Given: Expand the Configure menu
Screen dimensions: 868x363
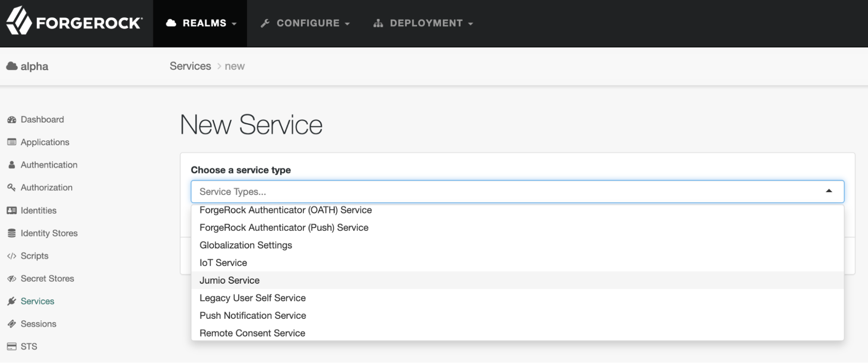Looking at the screenshot, I should [x=305, y=23].
